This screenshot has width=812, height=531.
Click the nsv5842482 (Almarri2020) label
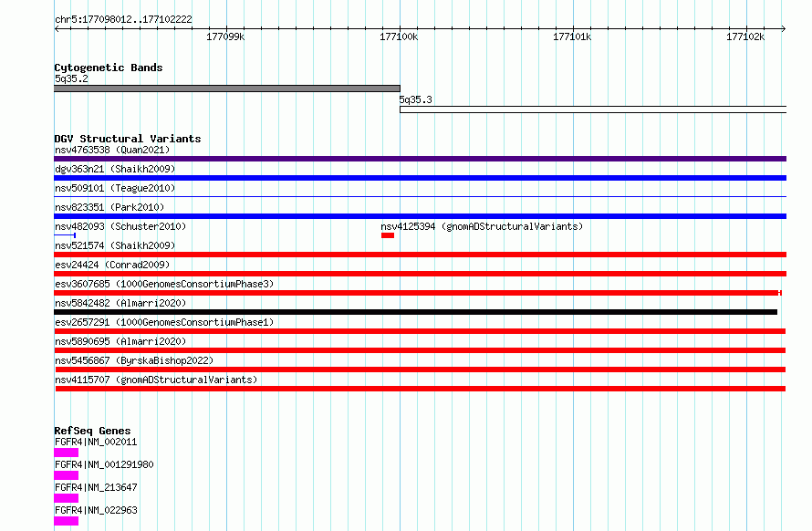click(120, 304)
